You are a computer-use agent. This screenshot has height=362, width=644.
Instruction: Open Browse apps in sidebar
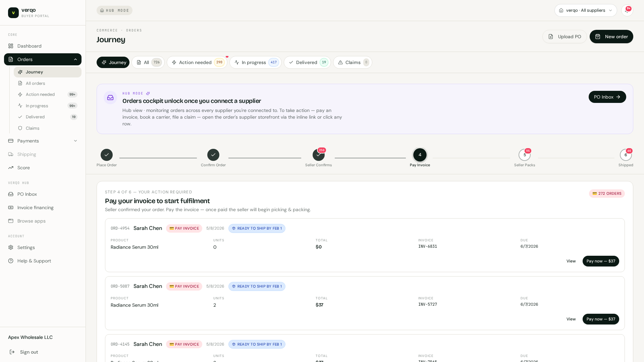(43, 221)
